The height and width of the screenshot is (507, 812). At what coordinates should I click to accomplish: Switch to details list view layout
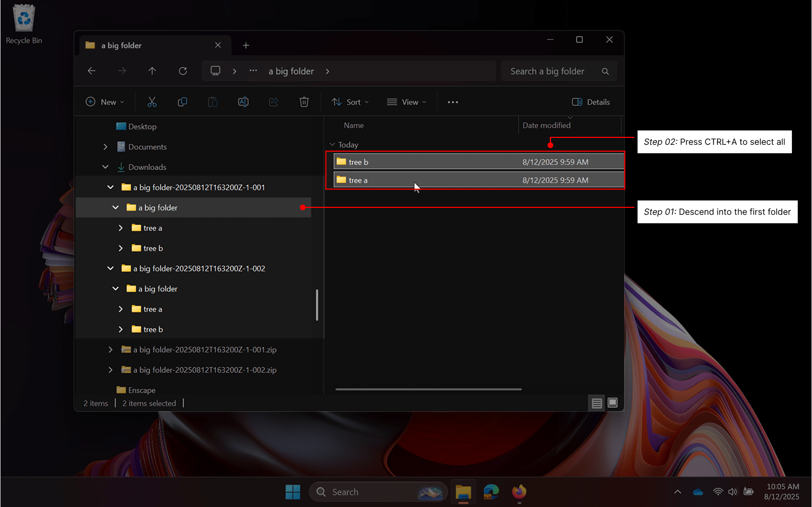pos(597,404)
